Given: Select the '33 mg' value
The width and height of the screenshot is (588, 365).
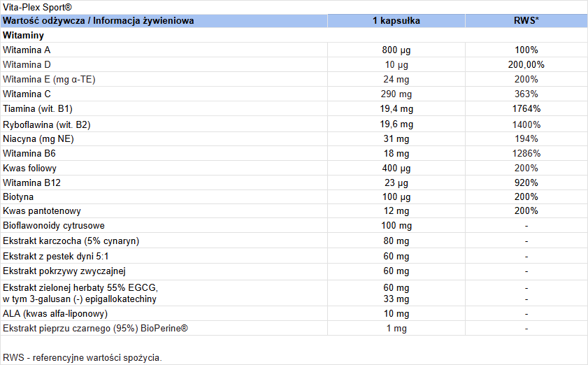Looking at the screenshot, I should click(396, 299).
